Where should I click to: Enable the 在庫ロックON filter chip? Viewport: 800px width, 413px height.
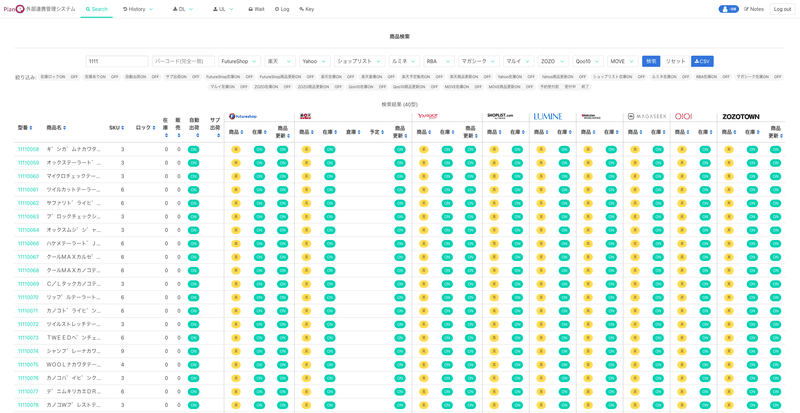click(53, 77)
